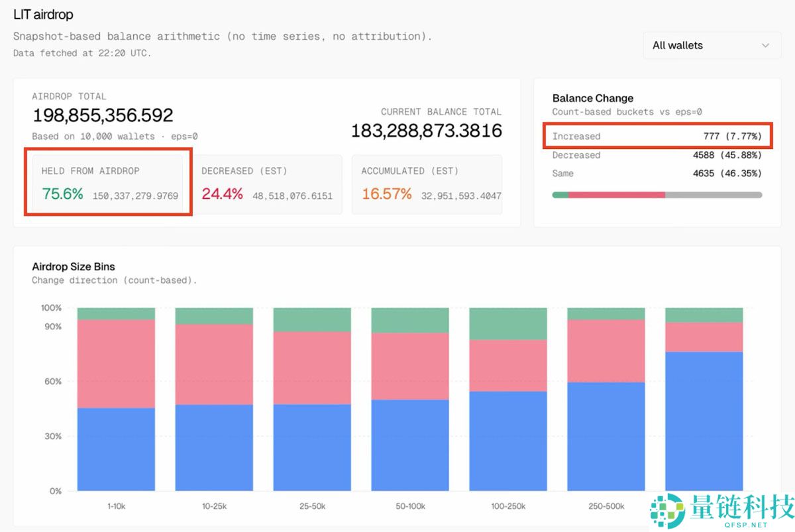Click the 25-50k axis label
Image resolution: width=795 pixels, height=532 pixels.
click(x=312, y=506)
